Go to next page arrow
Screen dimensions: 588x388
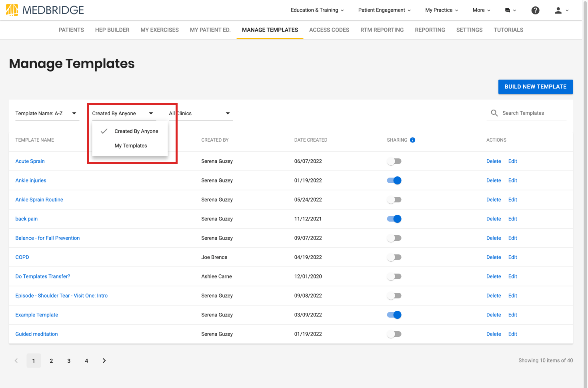coord(104,361)
